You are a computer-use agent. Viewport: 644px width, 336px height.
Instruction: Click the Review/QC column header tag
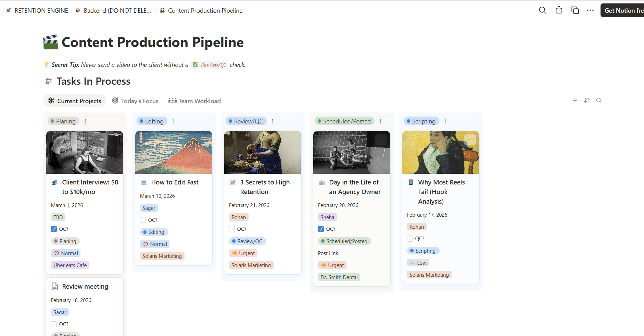(x=246, y=121)
